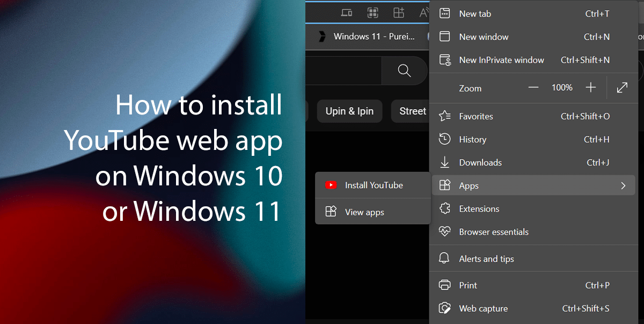Click the Extensions puzzle-piece icon
This screenshot has width=644, height=324.
pyautogui.click(x=444, y=208)
